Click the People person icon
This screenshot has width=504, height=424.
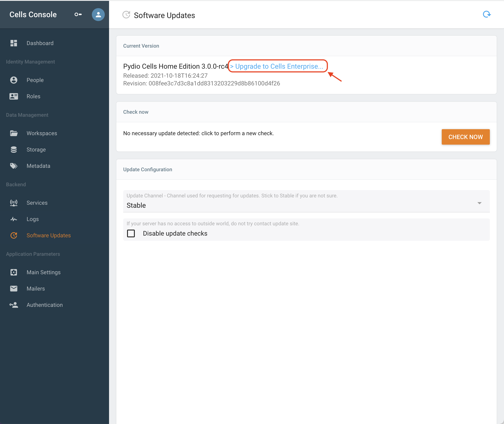point(14,80)
